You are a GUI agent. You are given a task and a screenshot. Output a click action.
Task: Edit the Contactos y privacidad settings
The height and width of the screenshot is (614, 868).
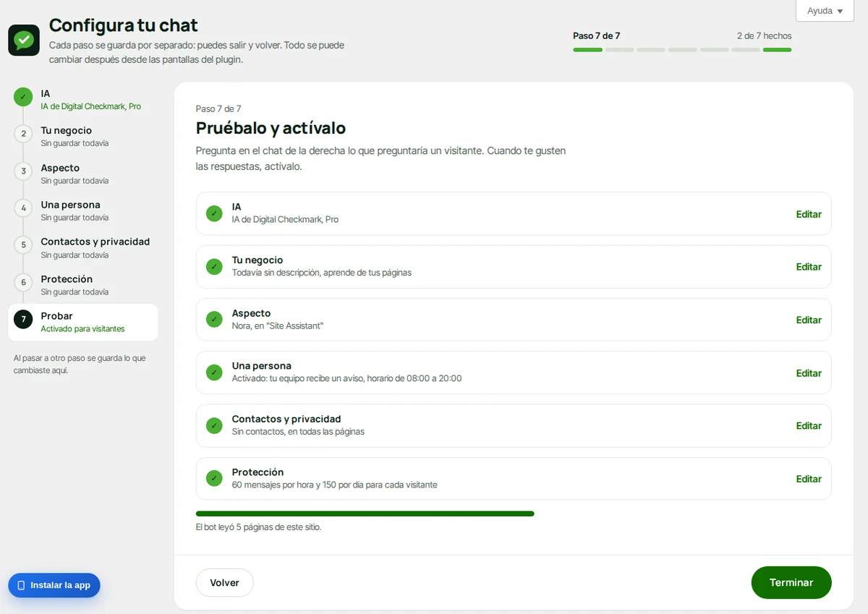[809, 426]
